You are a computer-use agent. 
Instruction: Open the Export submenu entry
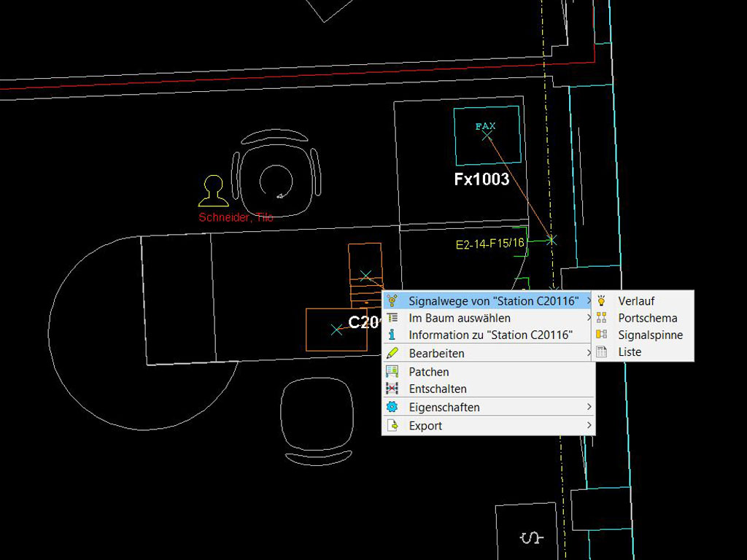point(488,426)
